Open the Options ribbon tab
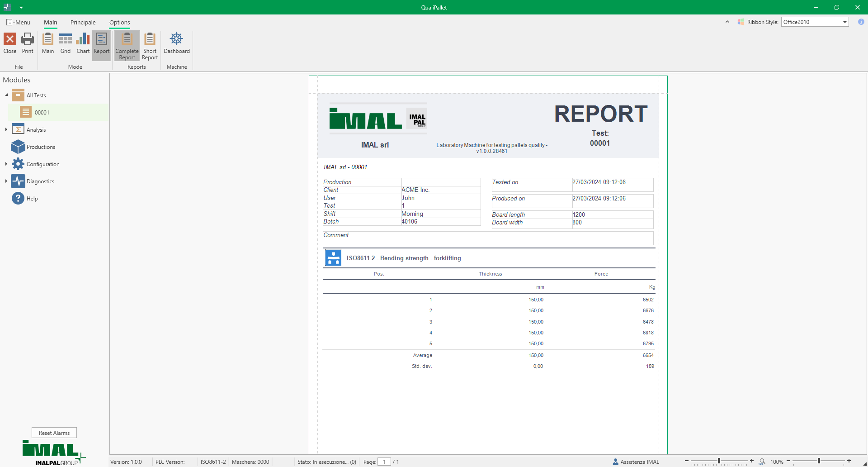This screenshot has width=868, height=467. coord(119,22)
